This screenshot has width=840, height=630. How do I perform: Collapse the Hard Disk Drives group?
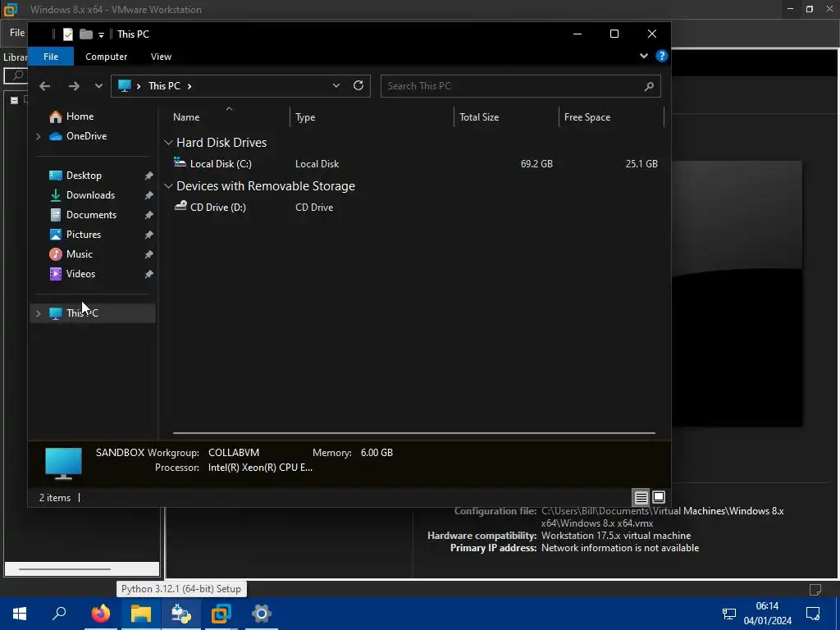coord(168,143)
